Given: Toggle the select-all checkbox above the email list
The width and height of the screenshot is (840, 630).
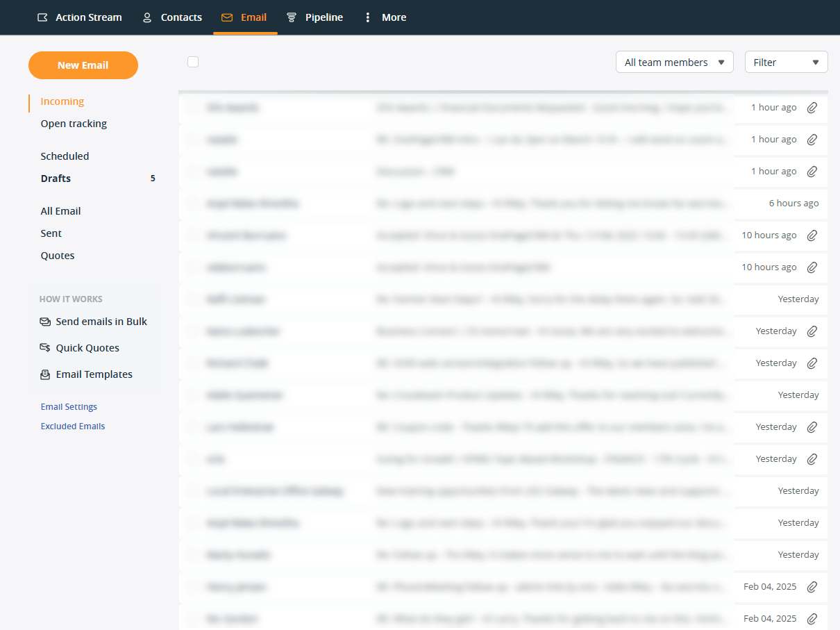Looking at the screenshot, I should [192, 61].
